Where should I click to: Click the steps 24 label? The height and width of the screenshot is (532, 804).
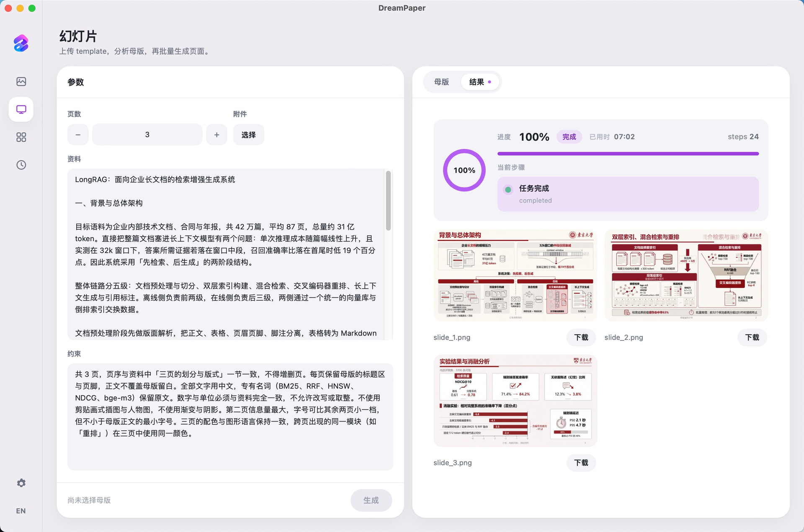click(x=743, y=137)
